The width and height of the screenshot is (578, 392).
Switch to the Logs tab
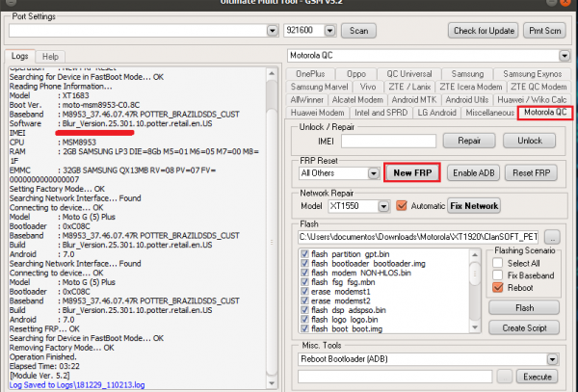20,56
